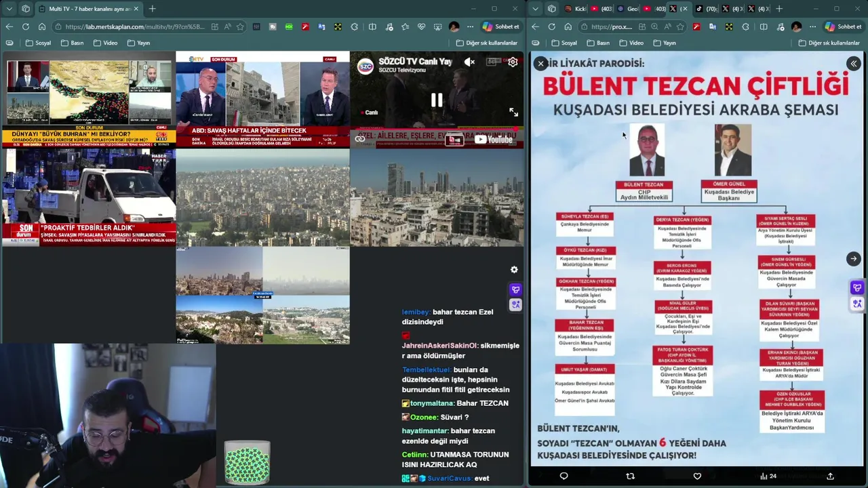
Task: Select the Haber Türk truck video tile
Action: [89, 197]
